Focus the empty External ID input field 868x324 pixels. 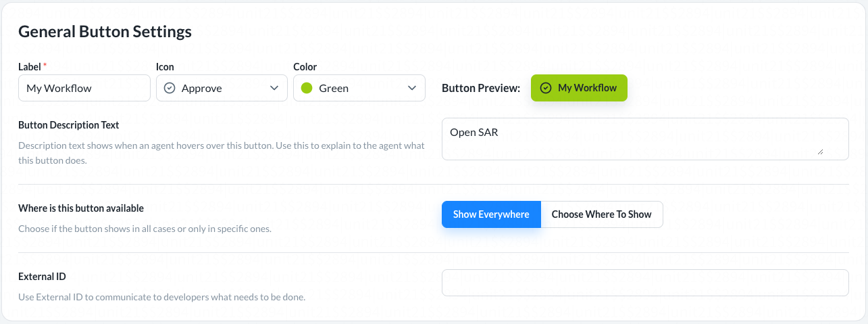[x=644, y=283]
